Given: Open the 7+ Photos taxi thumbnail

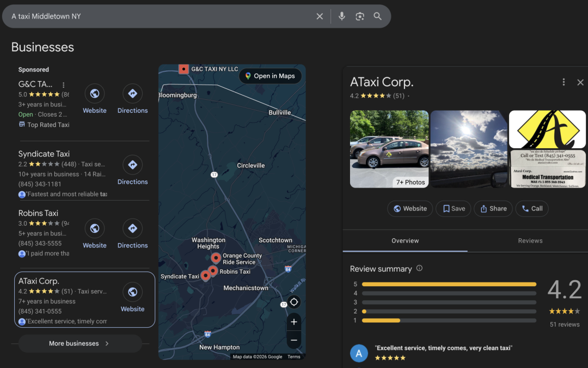Looking at the screenshot, I should tap(389, 149).
